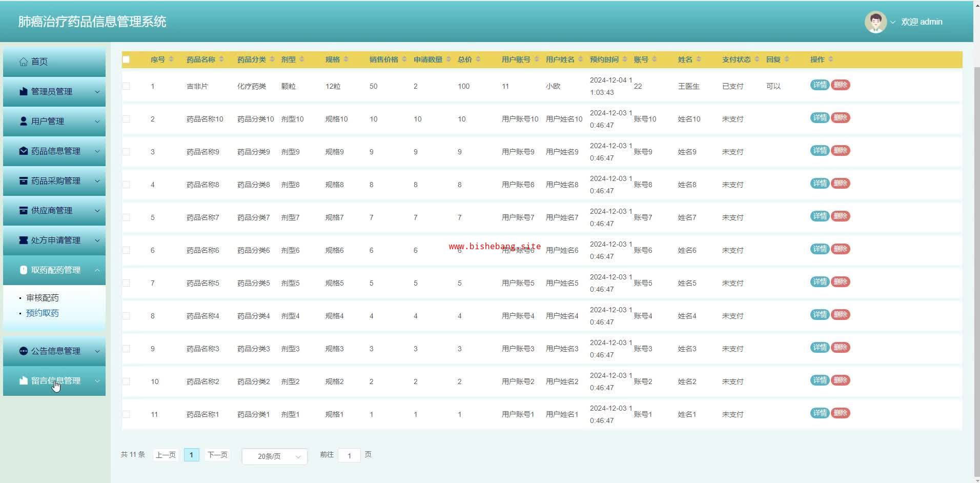Sort table by 序号 column arrows

coord(171,59)
